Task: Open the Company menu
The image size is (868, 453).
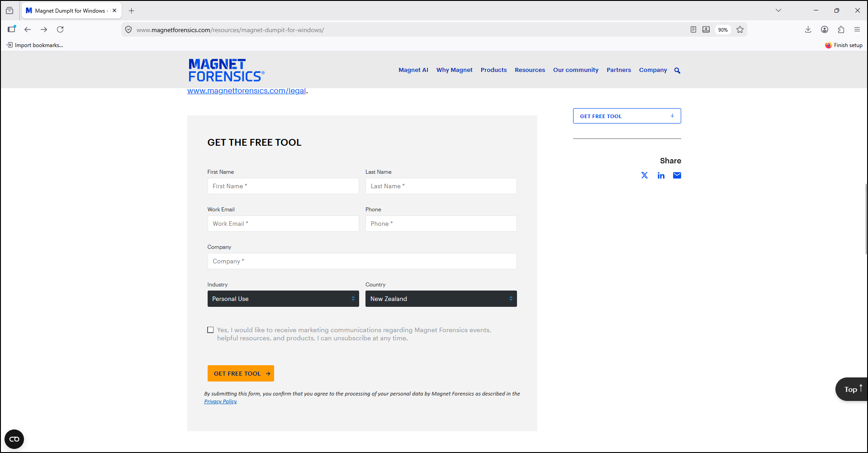Action: [x=653, y=70]
